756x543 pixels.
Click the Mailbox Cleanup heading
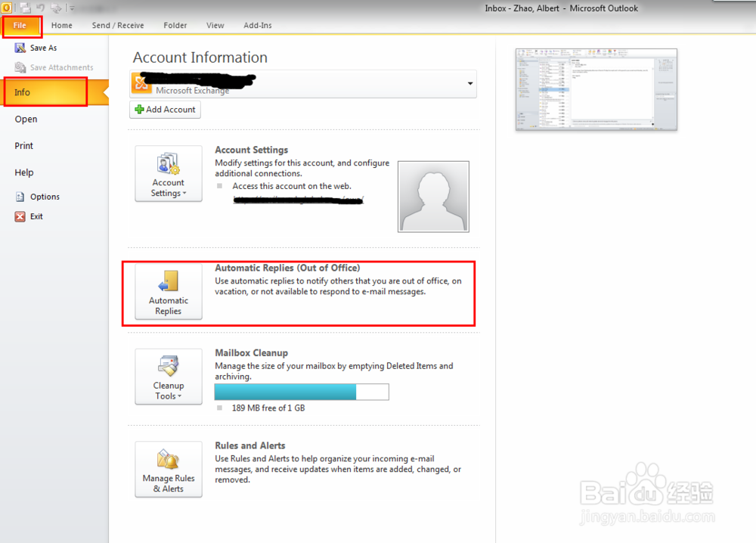(251, 353)
